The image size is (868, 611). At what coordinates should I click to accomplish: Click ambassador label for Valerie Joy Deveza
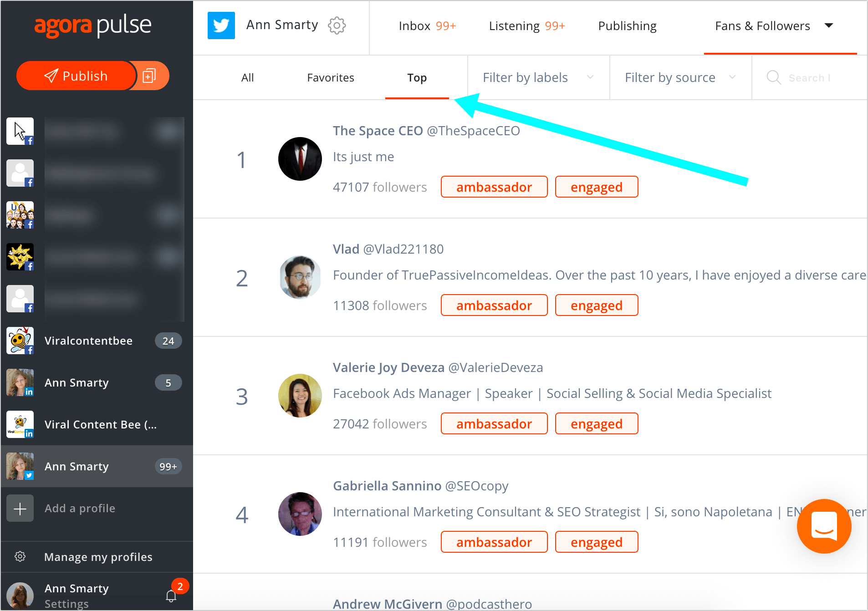click(x=494, y=423)
